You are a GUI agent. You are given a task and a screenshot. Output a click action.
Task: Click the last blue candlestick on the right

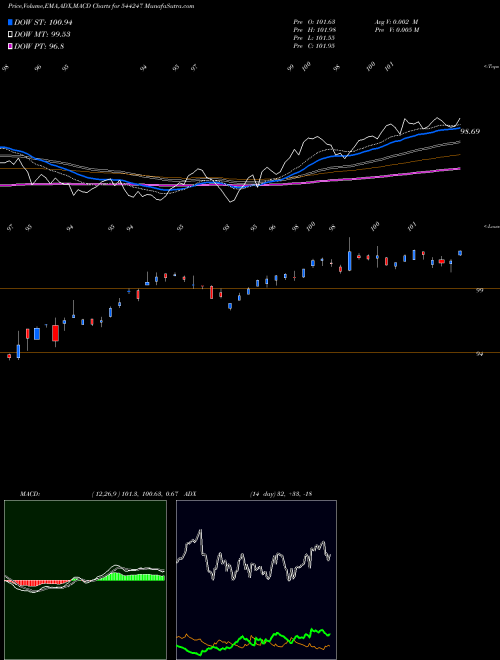click(x=460, y=253)
